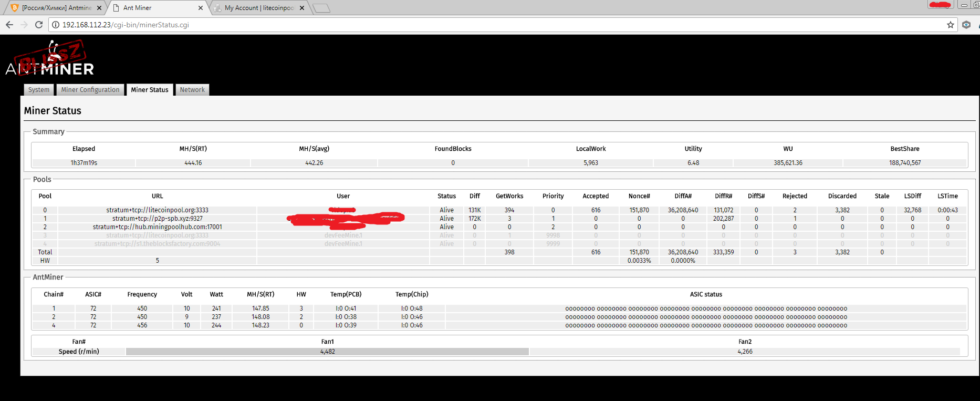The width and height of the screenshot is (980, 401).
Task: Click the Rejected column header
Action: click(x=795, y=196)
